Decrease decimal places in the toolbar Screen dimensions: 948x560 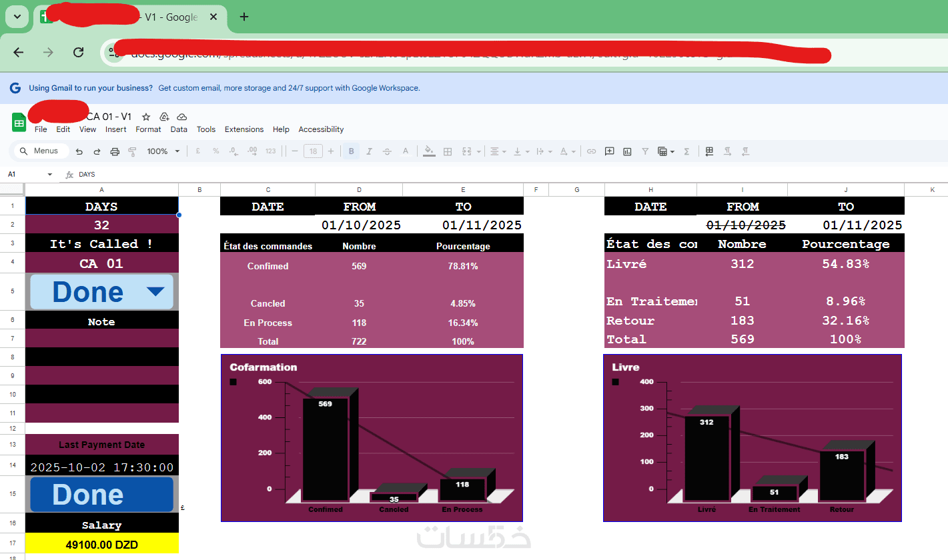233,151
